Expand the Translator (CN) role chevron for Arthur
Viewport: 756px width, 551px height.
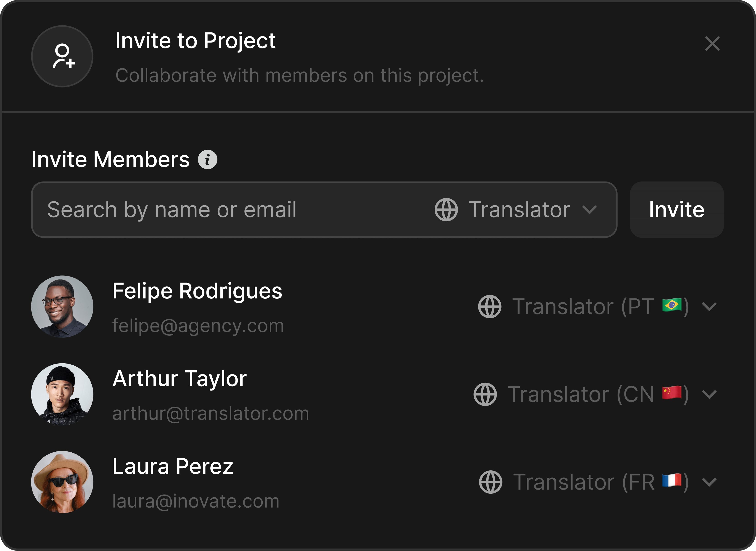(709, 394)
